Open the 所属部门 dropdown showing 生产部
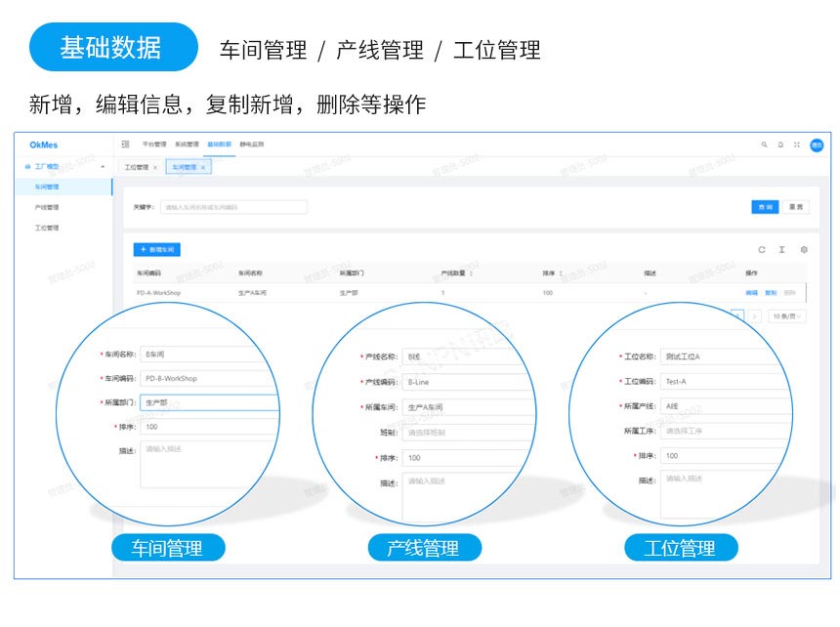 210,401
